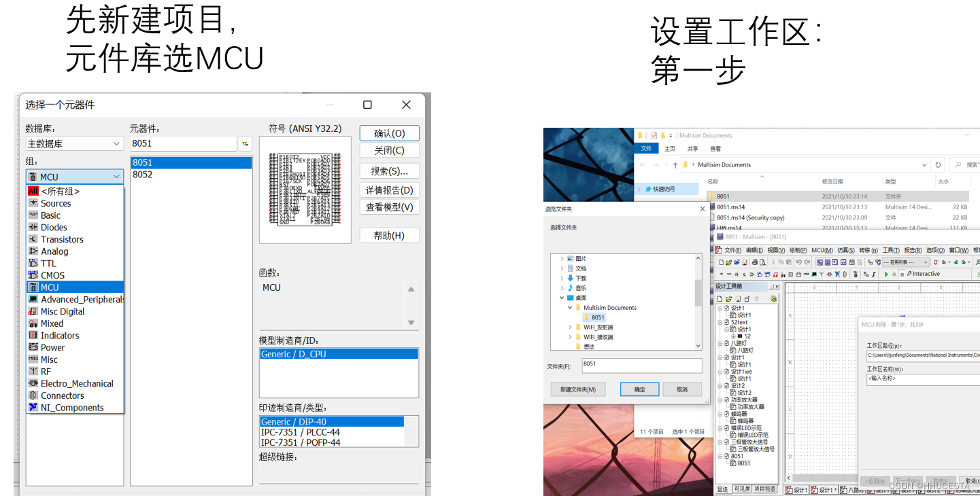Toggle the 错误LED示范 top-level checkbox
Screen dimensions: 980x496
(726, 428)
